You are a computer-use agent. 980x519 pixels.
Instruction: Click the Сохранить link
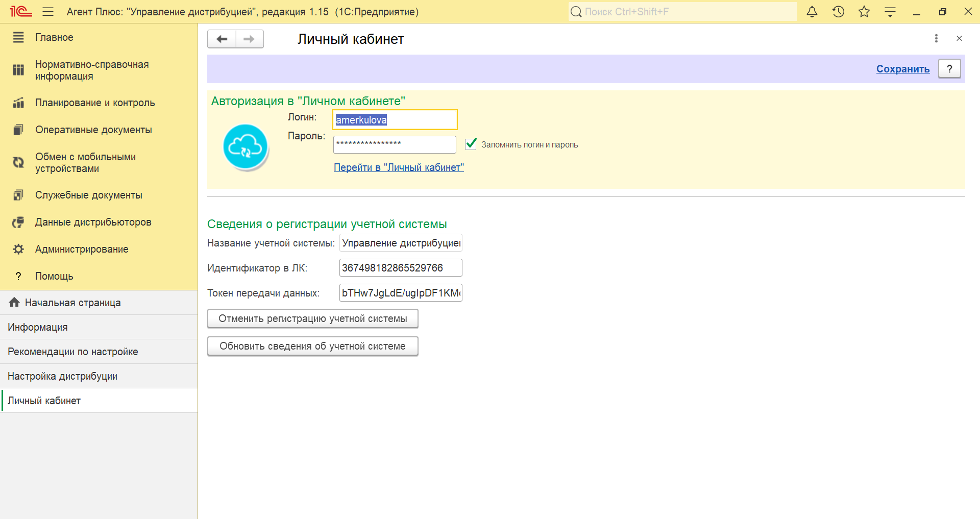click(x=903, y=69)
